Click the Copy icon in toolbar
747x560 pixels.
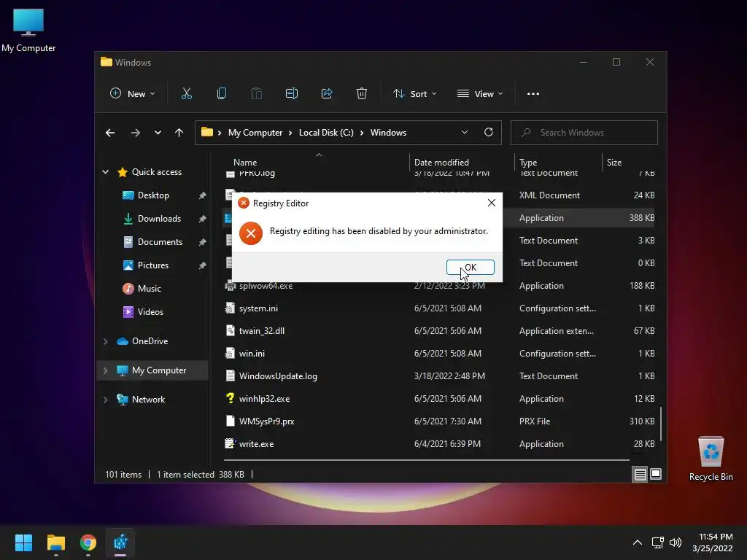(222, 93)
